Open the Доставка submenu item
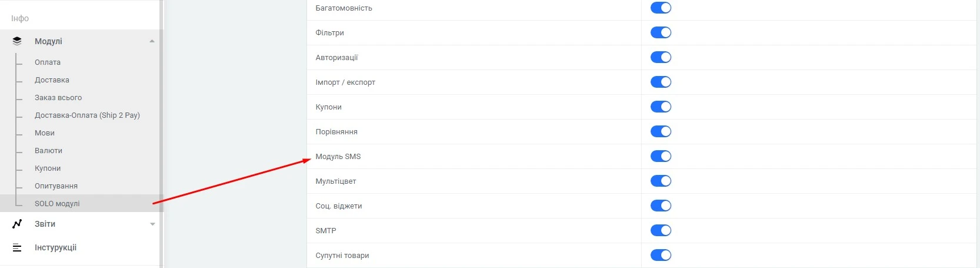980x268 pixels. tap(52, 80)
